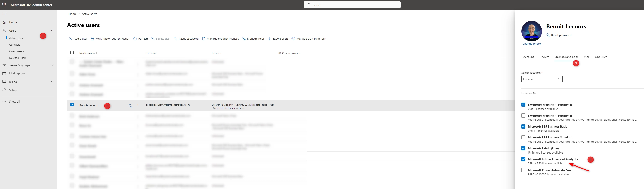Click the Microsoft 365 admin center title
The width and height of the screenshot is (644, 189).
pos(31,5)
